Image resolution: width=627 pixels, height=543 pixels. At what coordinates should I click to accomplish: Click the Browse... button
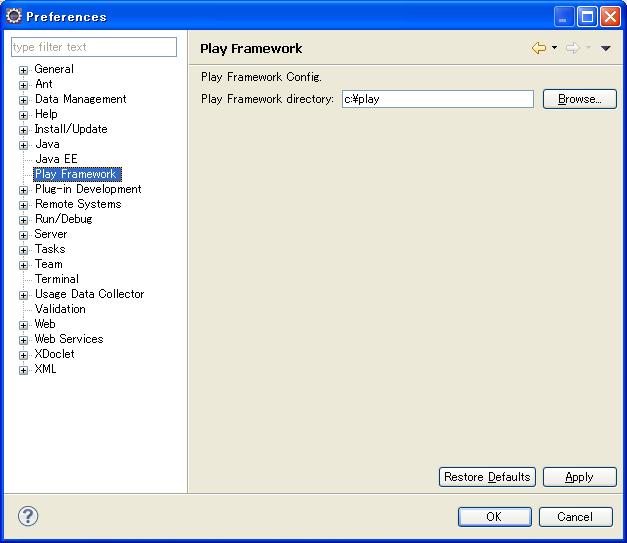[x=579, y=99]
